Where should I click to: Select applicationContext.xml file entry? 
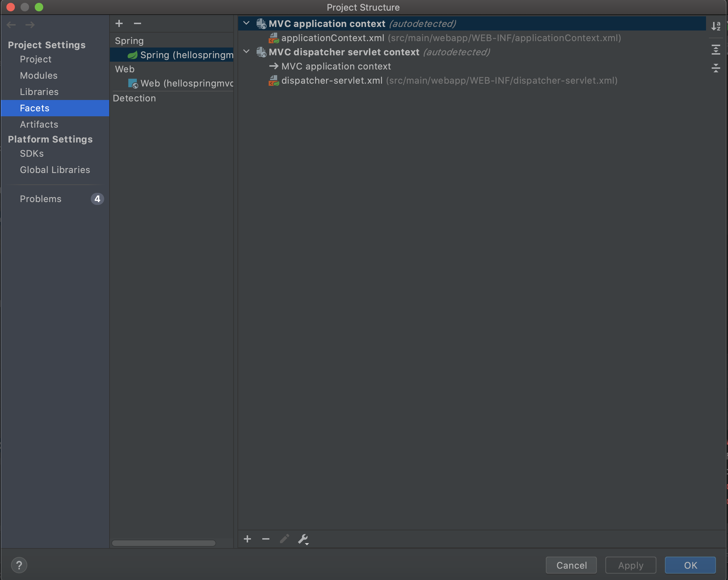tap(332, 38)
